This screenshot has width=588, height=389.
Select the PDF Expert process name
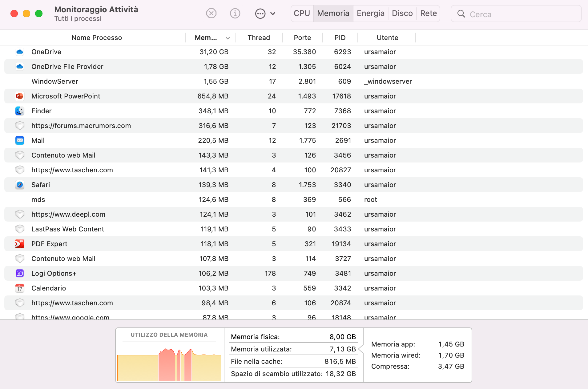pos(49,244)
